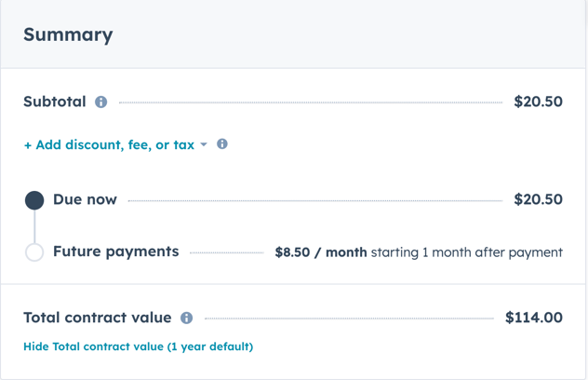Expand the Add discount, fee, or tax caret

204,144
